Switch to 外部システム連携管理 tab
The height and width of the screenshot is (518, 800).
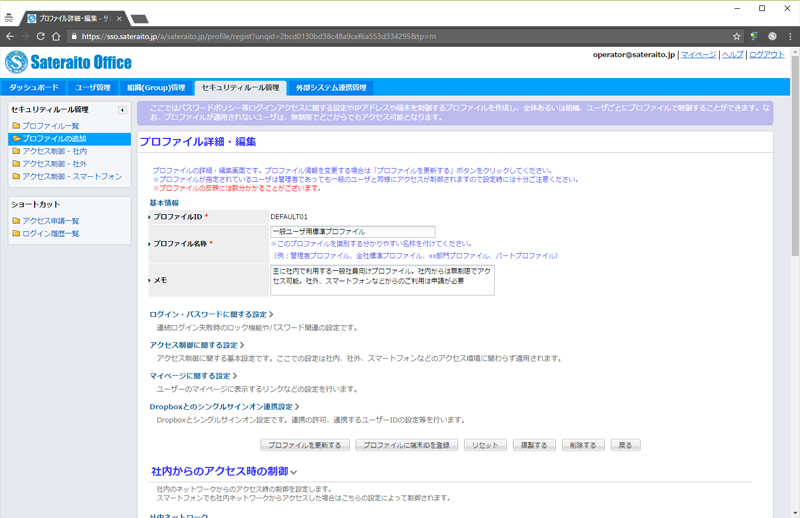[x=331, y=88]
